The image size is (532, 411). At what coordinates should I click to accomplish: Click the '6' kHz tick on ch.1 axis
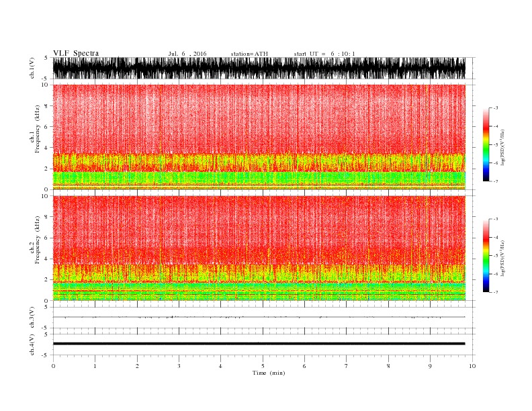click(x=47, y=127)
